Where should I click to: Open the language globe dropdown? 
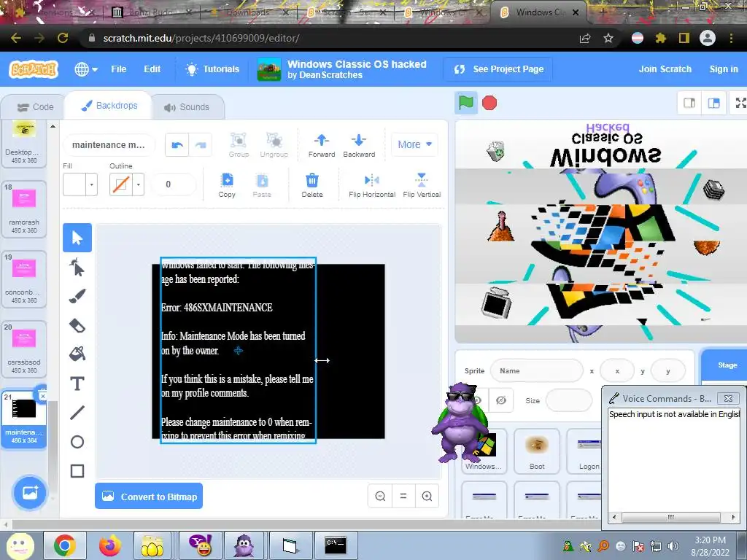click(86, 69)
